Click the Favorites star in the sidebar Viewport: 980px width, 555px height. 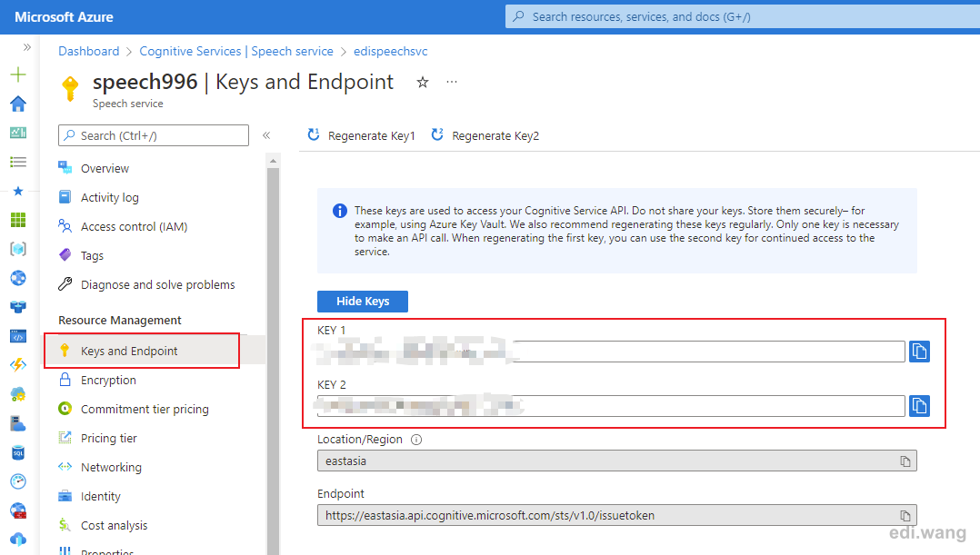(x=18, y=191)
